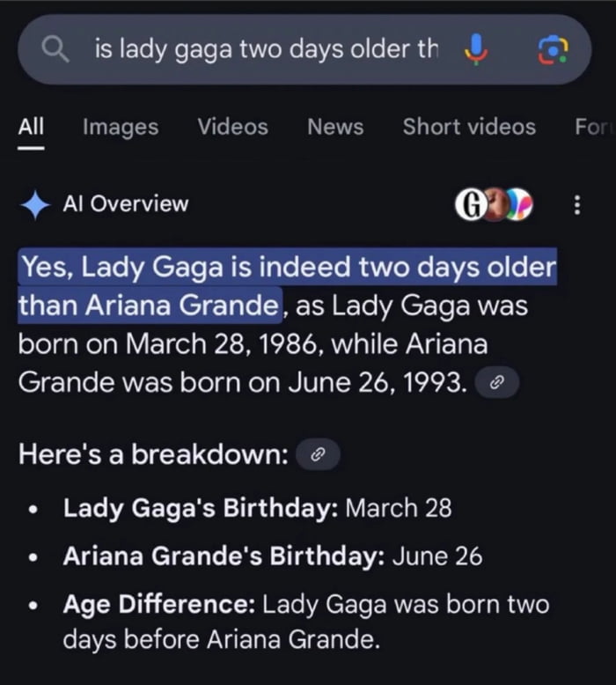Switch to the Videos tab
Viewport: 616px width, 685px height.
tap(232, 127)
